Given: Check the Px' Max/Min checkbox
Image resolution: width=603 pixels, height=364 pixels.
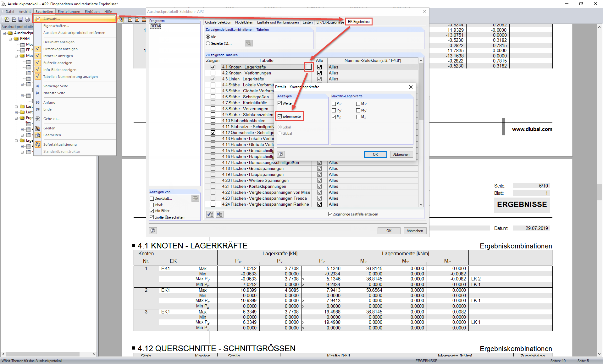Looking at the screenshot, I should click(x=334, y=104).
